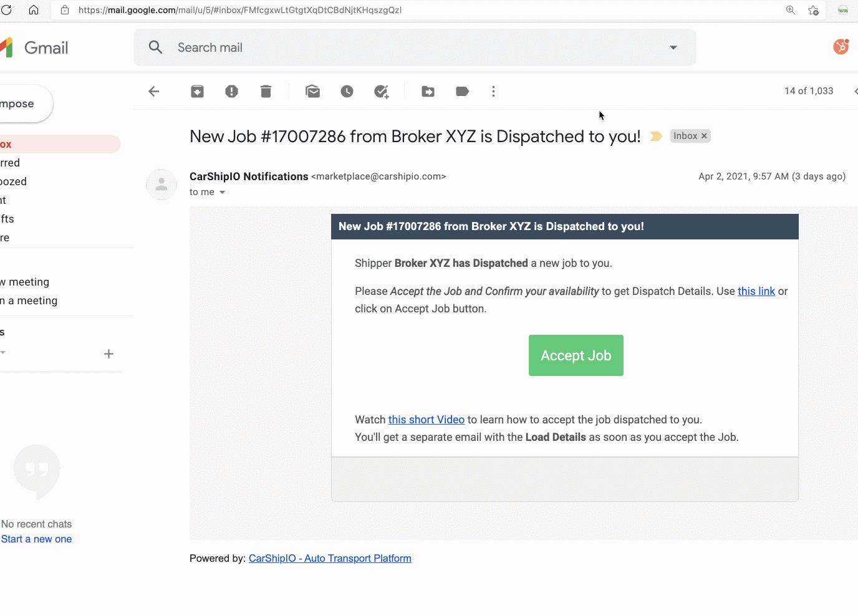Open browser zoom magnifier icon

coord(791,10)
